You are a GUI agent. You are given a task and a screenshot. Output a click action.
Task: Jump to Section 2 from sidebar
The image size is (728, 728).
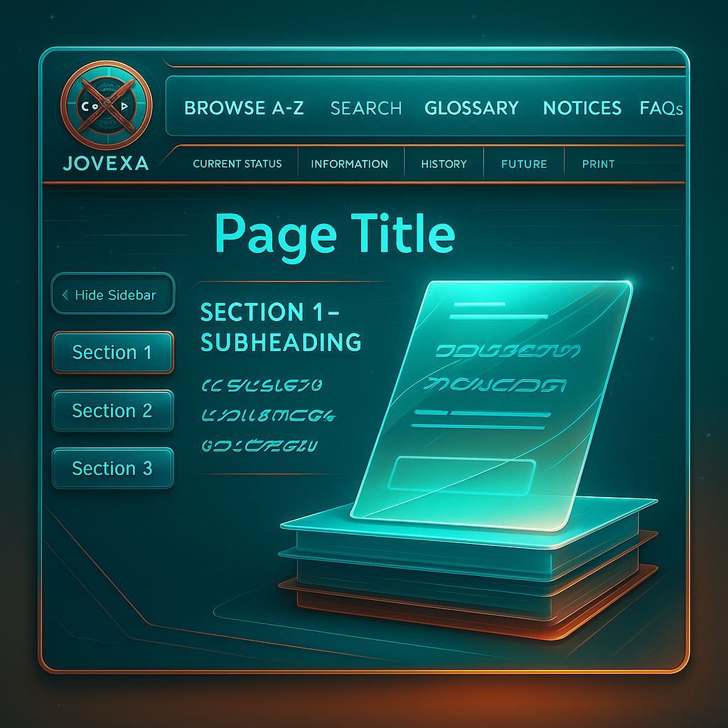[x=112, y=411]
